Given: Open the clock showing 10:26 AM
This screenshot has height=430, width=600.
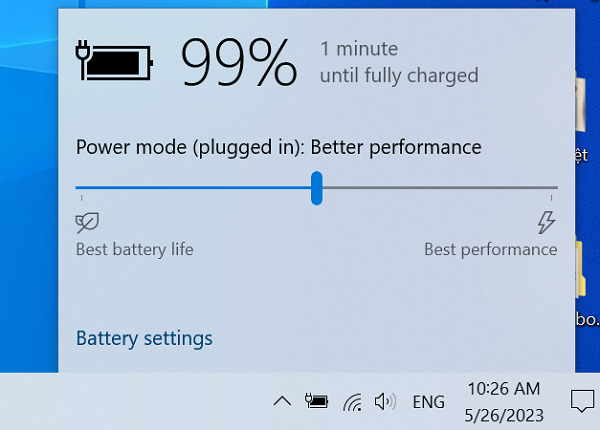Looking at the screenshot, I should (504, 402).
